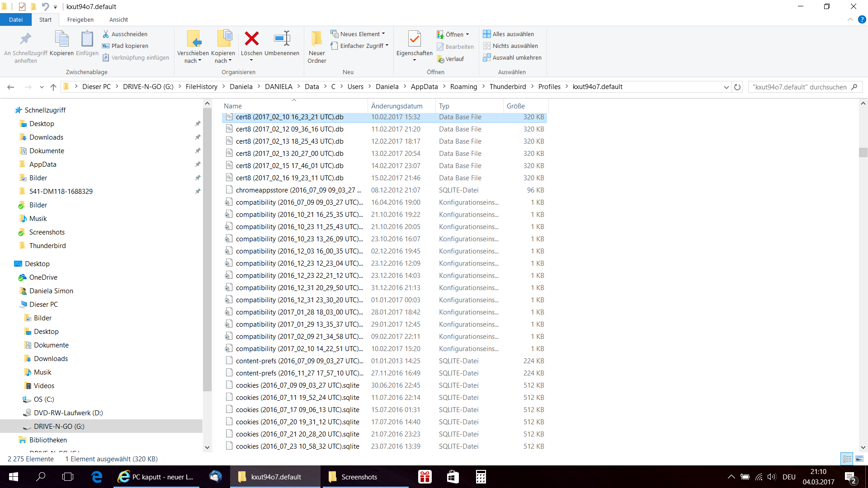Show hidden tray icons chevron
Image resolution: width=868 pixels, height=488 pixels.
tap(731, 477)
